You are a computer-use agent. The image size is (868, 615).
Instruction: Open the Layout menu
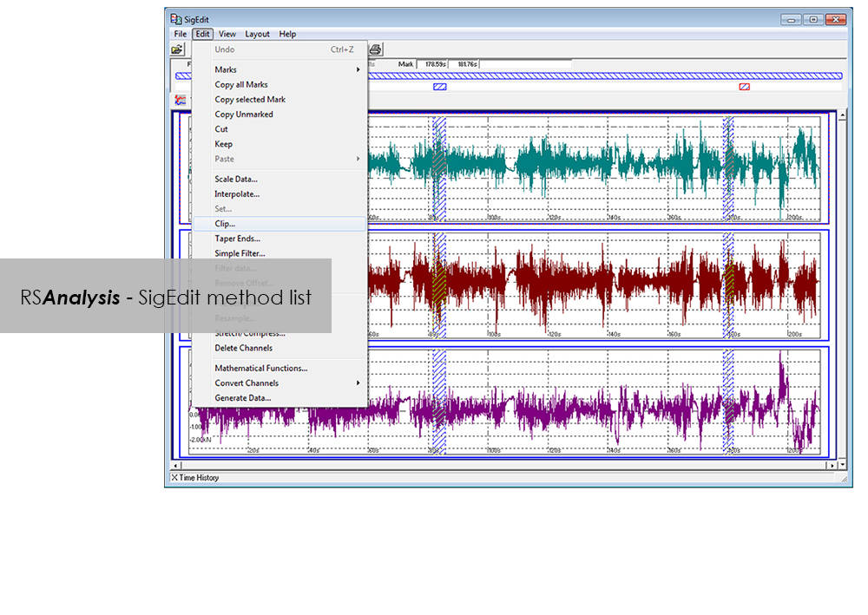click(257, 34)
